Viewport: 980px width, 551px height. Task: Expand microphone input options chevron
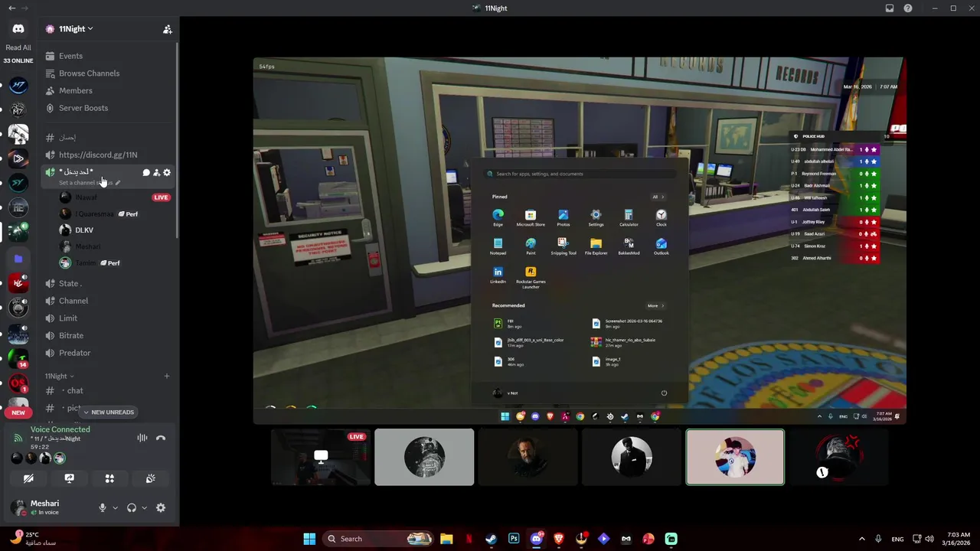point(115,507)
